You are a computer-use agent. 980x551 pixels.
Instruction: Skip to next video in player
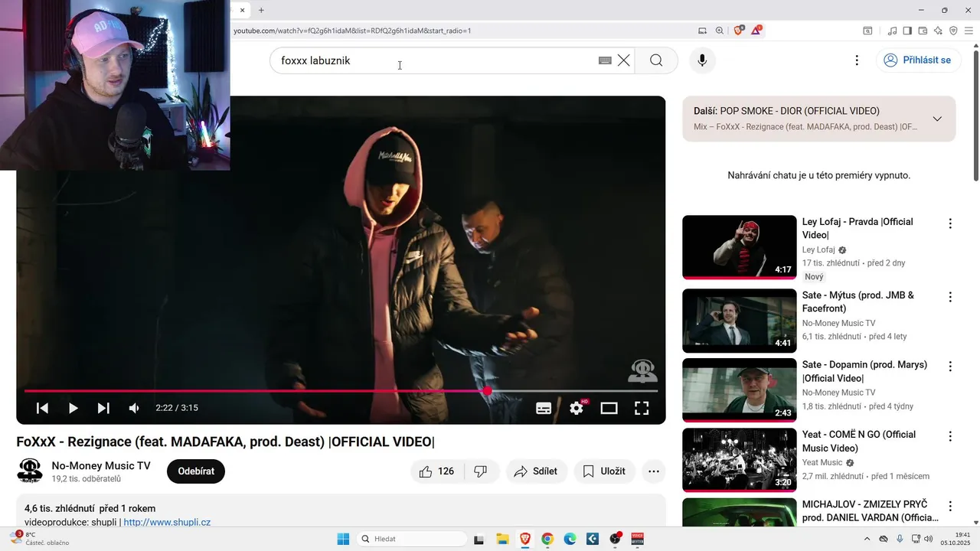pos(103,408)
